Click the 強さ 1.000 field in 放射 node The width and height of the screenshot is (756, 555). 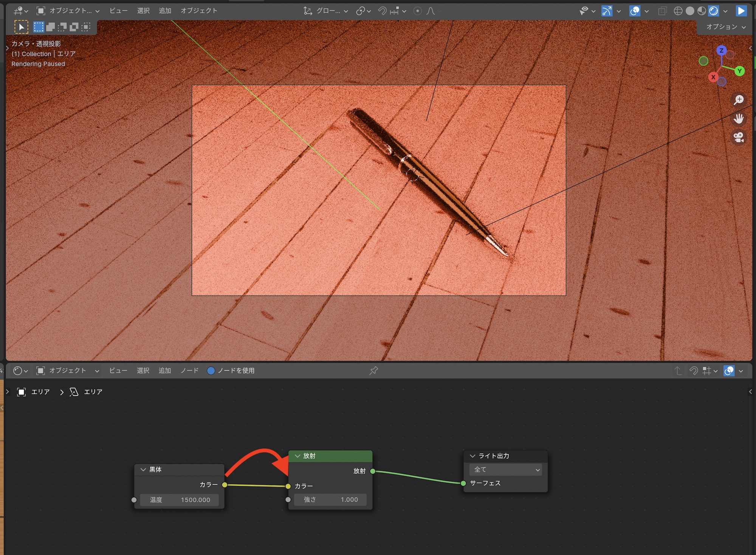330,499
